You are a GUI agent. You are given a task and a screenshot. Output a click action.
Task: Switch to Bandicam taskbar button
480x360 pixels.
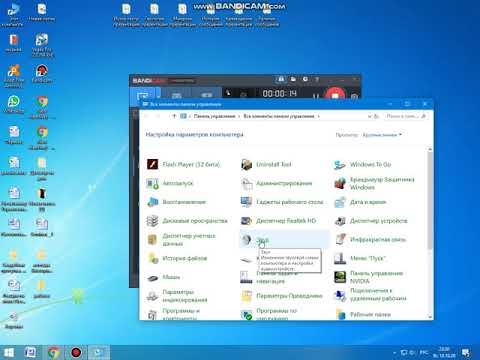click(76, 352)
